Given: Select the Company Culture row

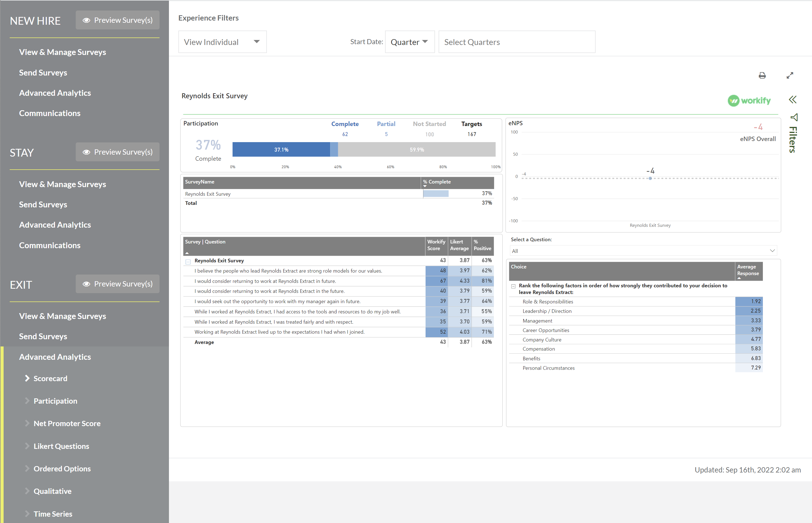Looking at the screenshot, I should 636,340.
